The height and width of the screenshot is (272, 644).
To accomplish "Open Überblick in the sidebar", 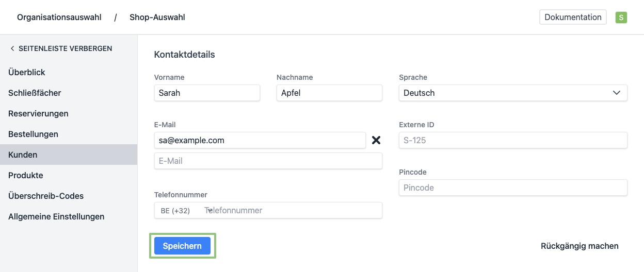I will [27, 72].
